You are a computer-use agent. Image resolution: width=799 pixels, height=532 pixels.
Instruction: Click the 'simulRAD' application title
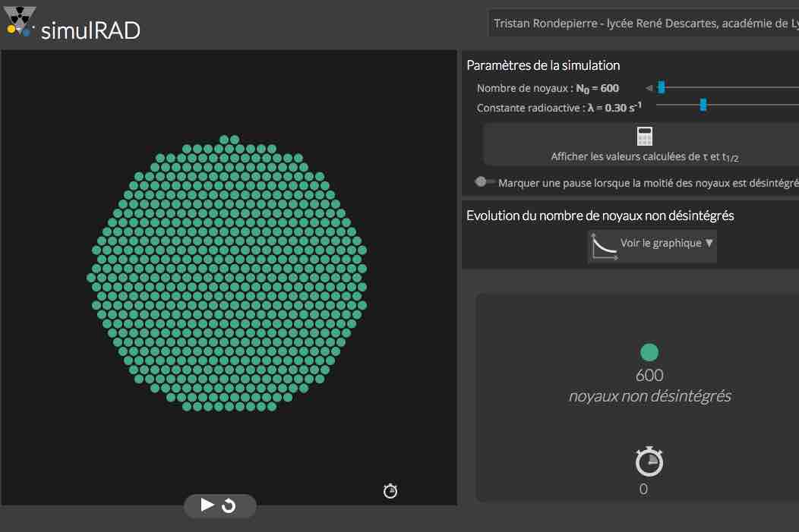click(91, 30)
